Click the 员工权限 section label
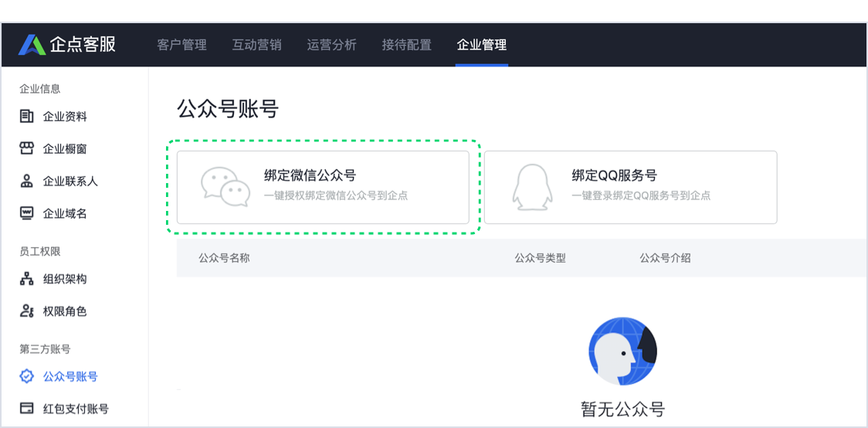868x428 pixels. [x=40, y=251]
